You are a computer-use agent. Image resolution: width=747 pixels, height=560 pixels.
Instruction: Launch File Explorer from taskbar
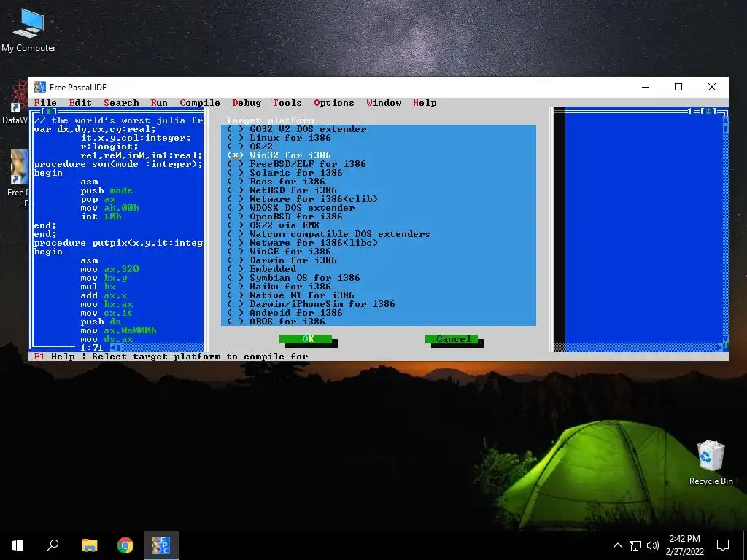90,545
